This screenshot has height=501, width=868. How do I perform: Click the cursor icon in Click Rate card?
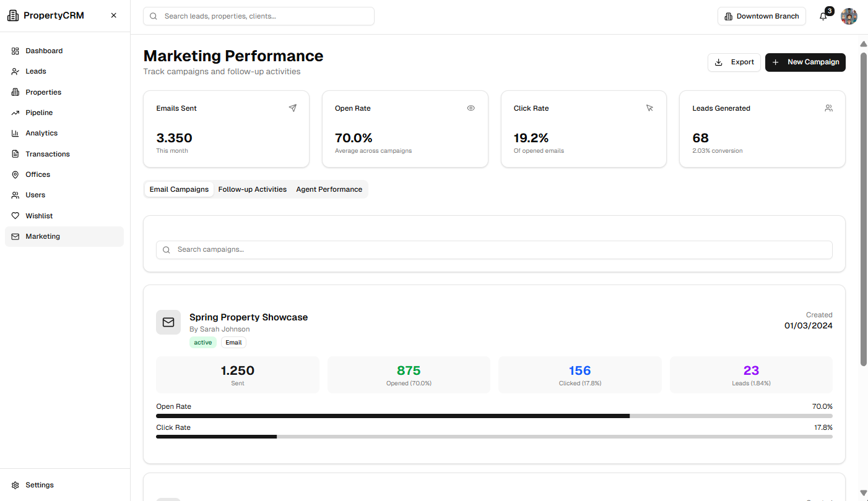point(649,108)
